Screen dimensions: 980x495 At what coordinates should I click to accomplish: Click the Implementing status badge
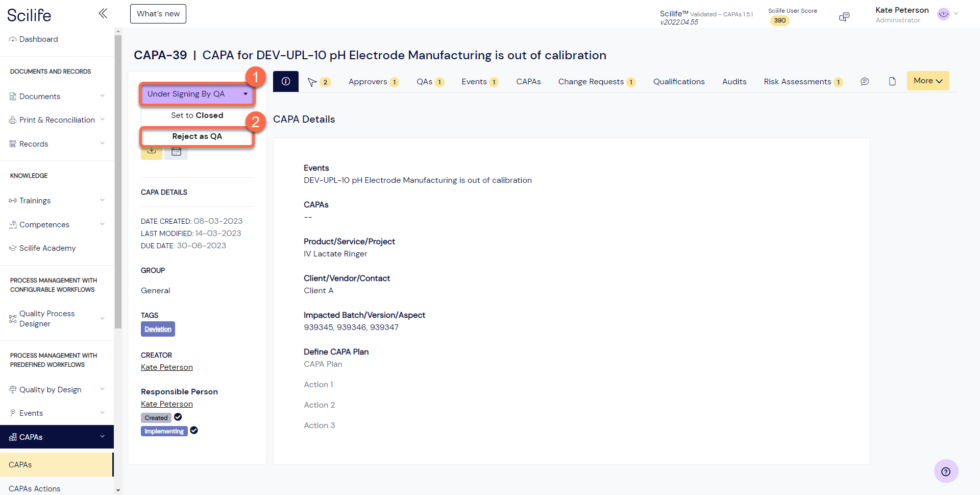(x=164, y=431)
